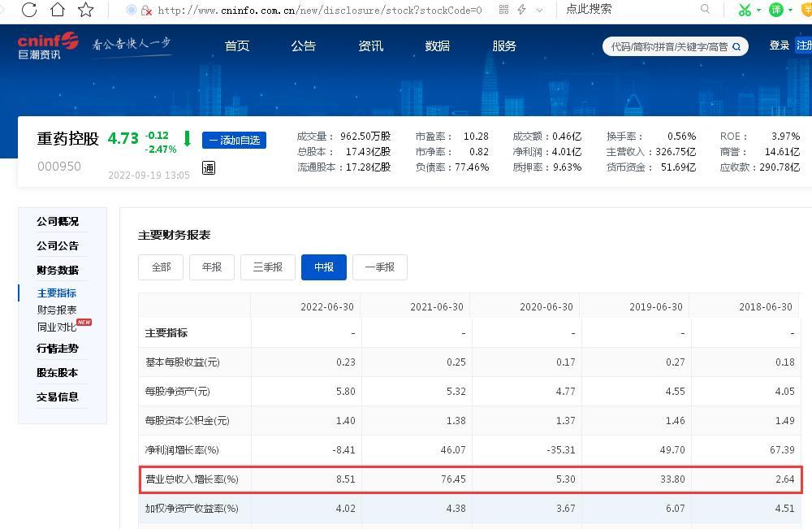Image resolution: width=812 pixels, height=529 pixels.
Task: Click the browser search magnifier icon
Action: click(x=705, y=9)
